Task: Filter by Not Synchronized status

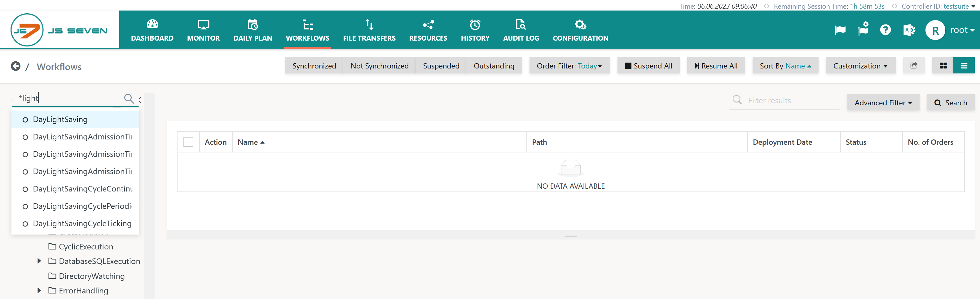Action: tap(379, 66)
